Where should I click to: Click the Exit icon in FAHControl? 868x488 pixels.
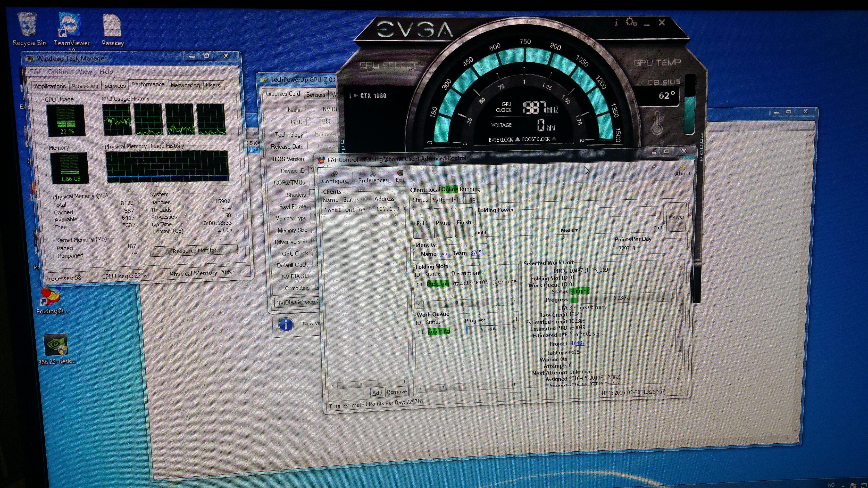(x=400, y=176)
